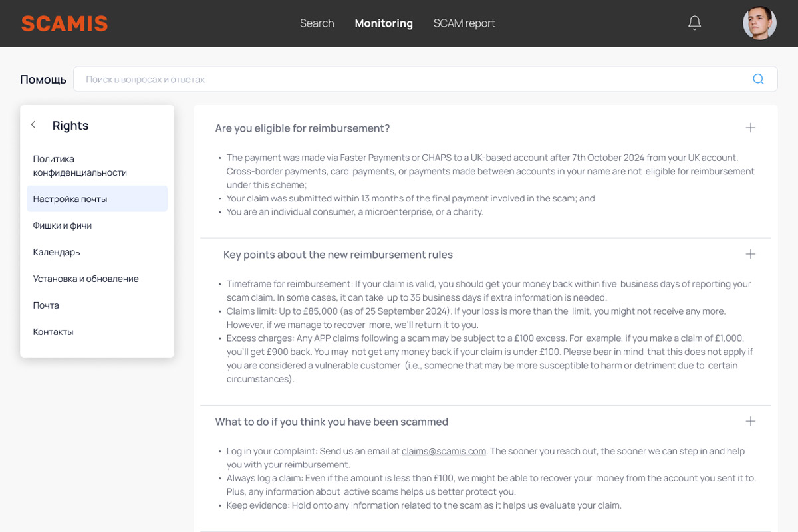Click the notification bell icon

tap(694, 23)
